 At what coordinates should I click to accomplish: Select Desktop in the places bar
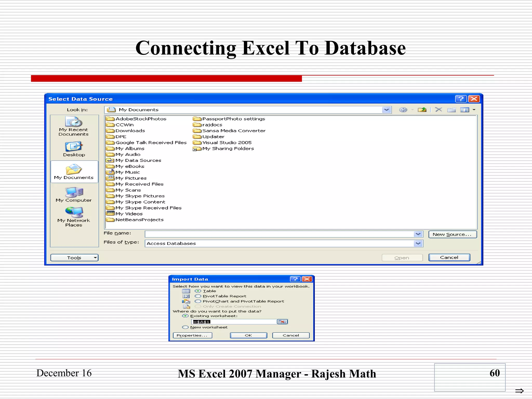coord(74,149)
